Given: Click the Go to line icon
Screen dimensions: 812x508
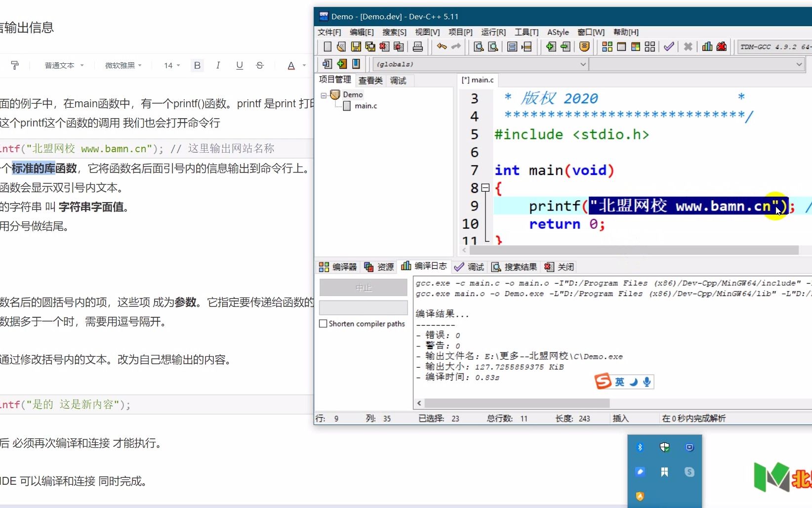Looking at the screenshot, I should click(x=527, y=46).
